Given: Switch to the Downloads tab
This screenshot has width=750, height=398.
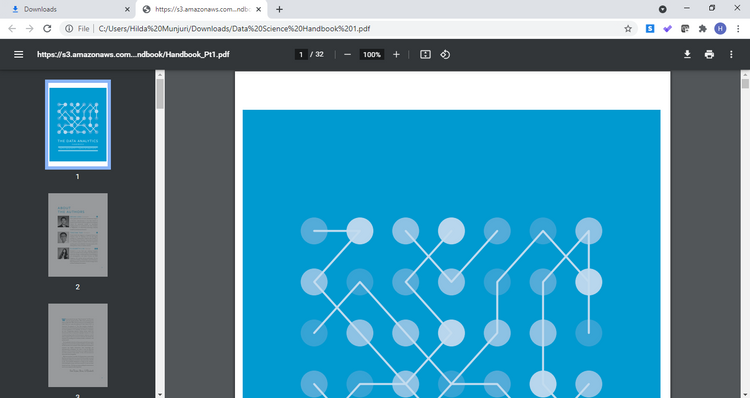Looking at the screenshot, I should (68, 9).
